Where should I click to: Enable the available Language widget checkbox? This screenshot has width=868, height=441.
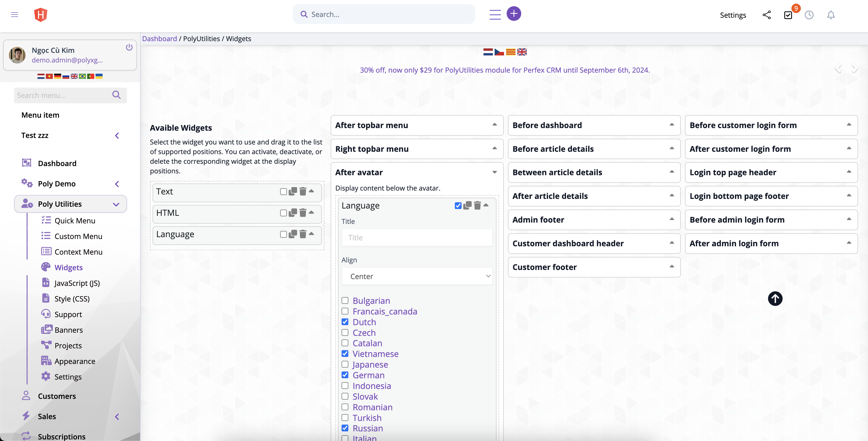pos(283,234)
